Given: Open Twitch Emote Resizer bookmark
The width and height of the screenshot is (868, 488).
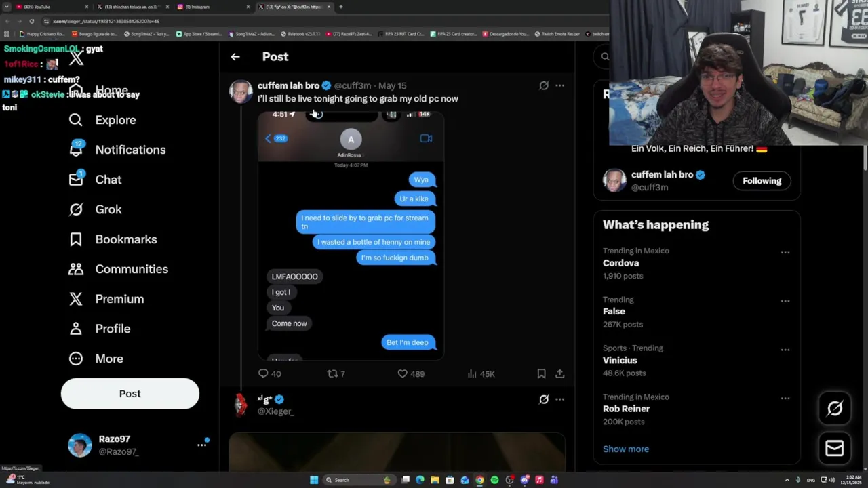Looking at the screenshot, I should (x=557, y=34).
